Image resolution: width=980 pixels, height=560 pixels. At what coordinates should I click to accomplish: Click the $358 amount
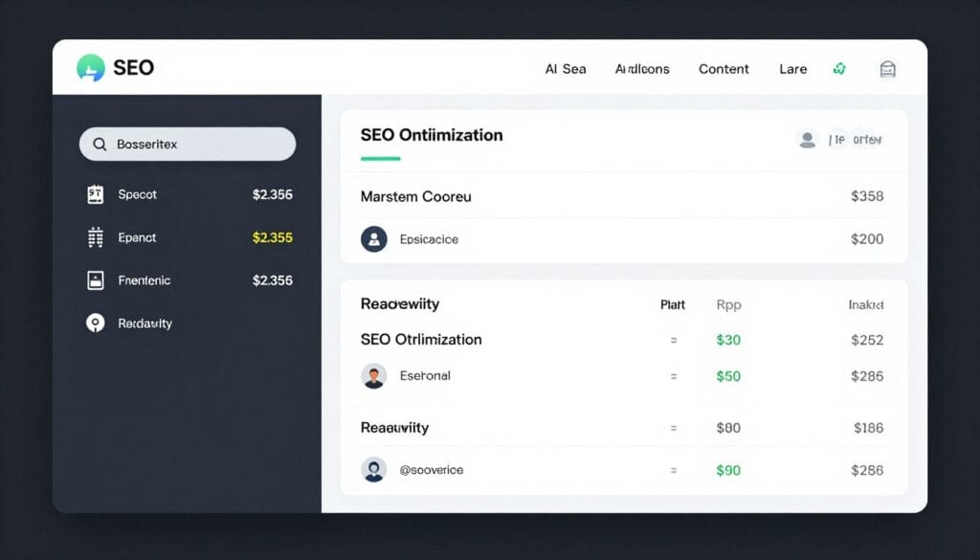[x=867, y=196]
